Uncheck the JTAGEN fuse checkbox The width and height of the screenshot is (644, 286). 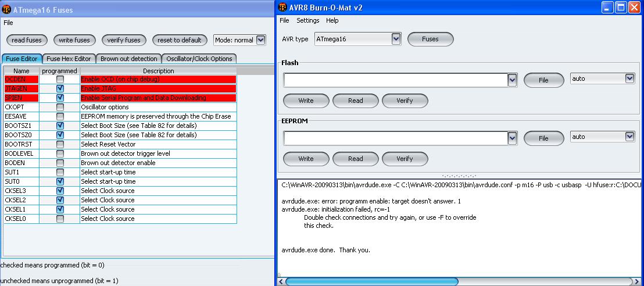tap(60, 88)
